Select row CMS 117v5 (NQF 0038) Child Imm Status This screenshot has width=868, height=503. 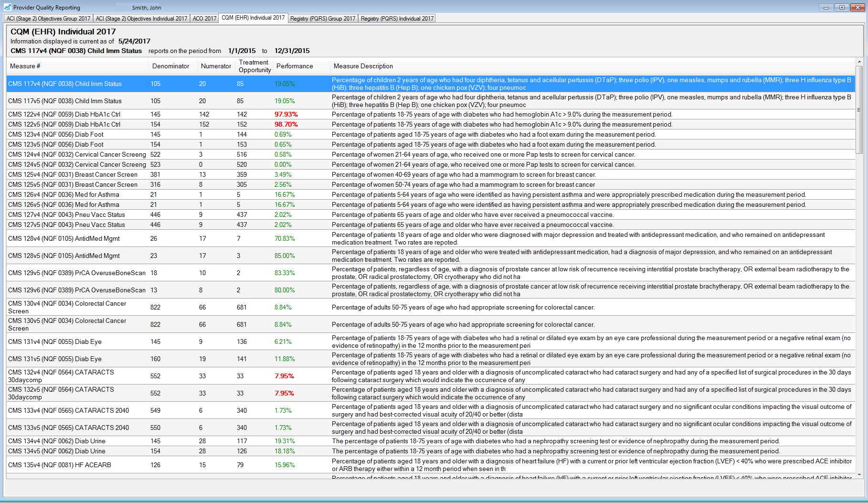[x=431, y=101]
